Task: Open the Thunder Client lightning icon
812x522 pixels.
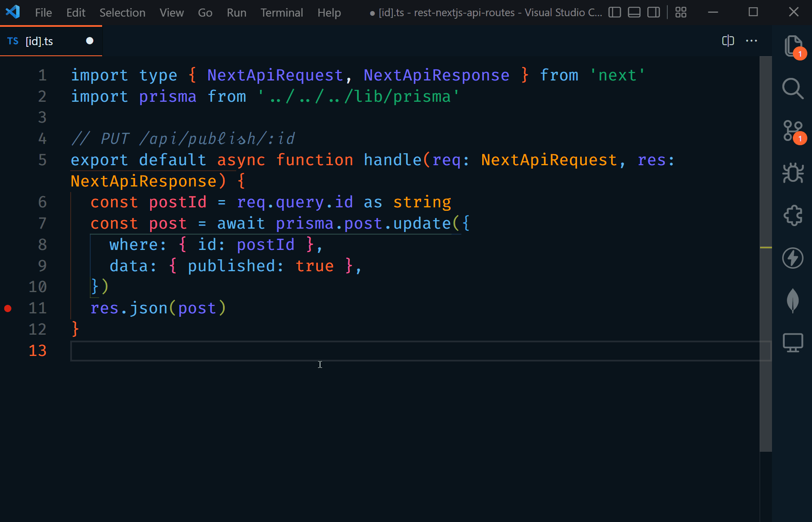Action: [792, 258]
